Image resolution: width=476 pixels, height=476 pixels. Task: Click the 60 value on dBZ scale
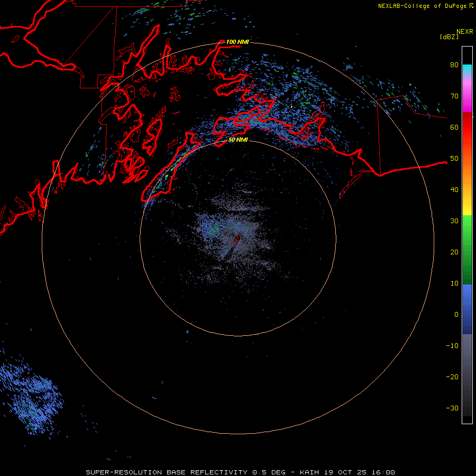pyautogui.click(x=454, y=127)
